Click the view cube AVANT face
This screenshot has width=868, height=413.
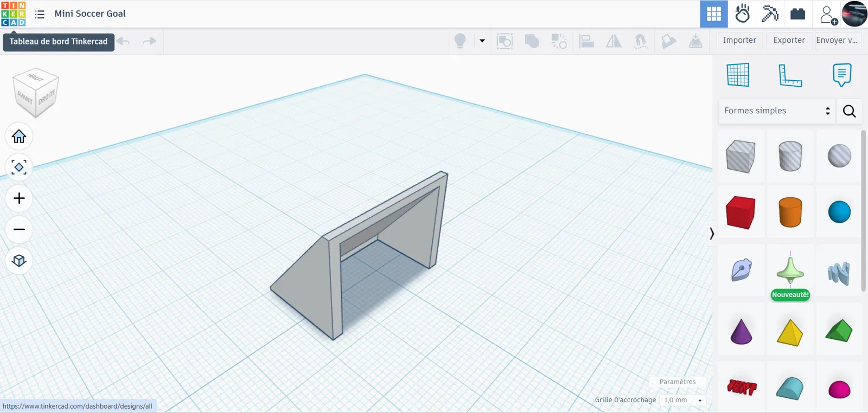(x=24, y=98)
